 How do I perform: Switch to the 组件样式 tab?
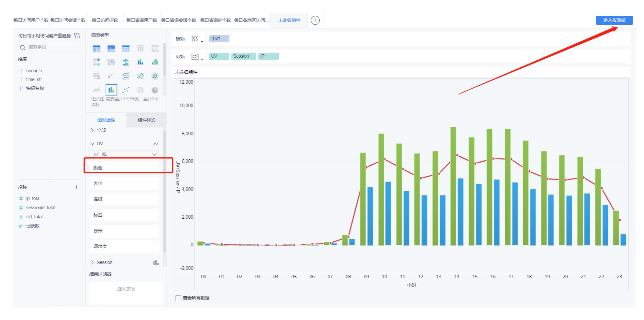coord(146,120)
